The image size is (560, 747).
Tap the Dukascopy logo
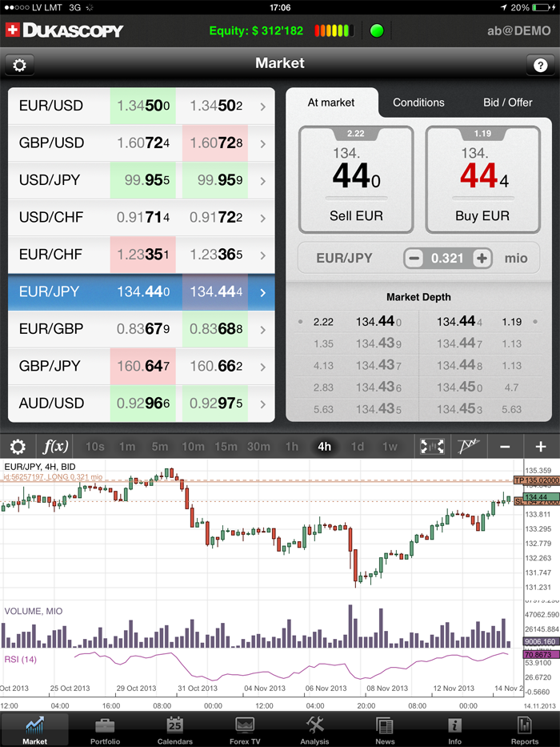[64, 30]
